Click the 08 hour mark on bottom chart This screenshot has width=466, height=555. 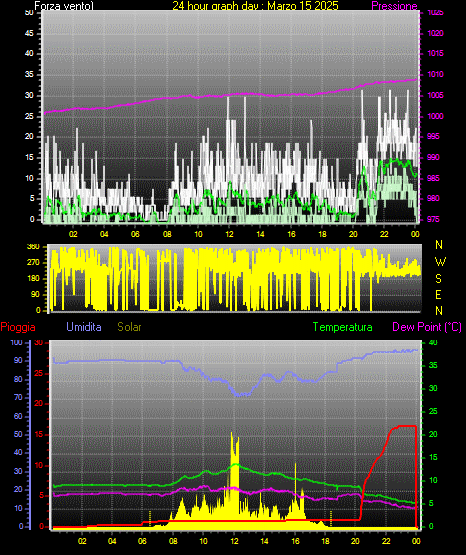(173, 541)
